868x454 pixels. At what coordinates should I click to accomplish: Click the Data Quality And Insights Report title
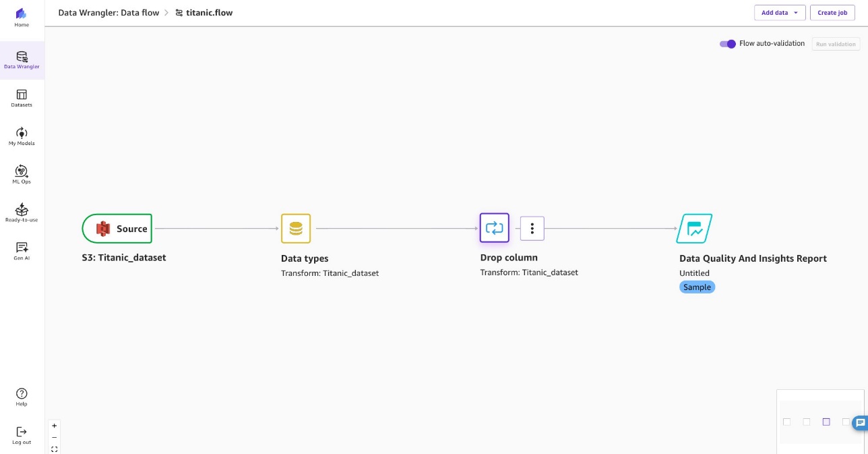pos(753,258)
